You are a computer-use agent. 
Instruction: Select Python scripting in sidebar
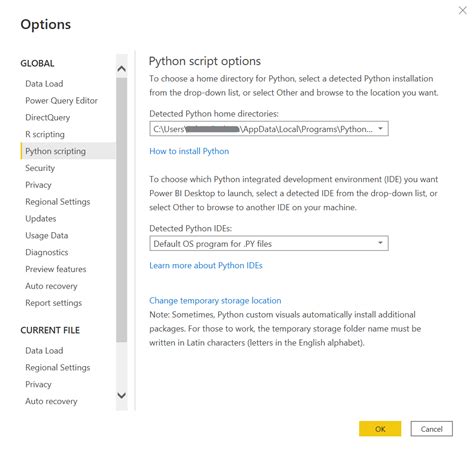click(68, 151)
